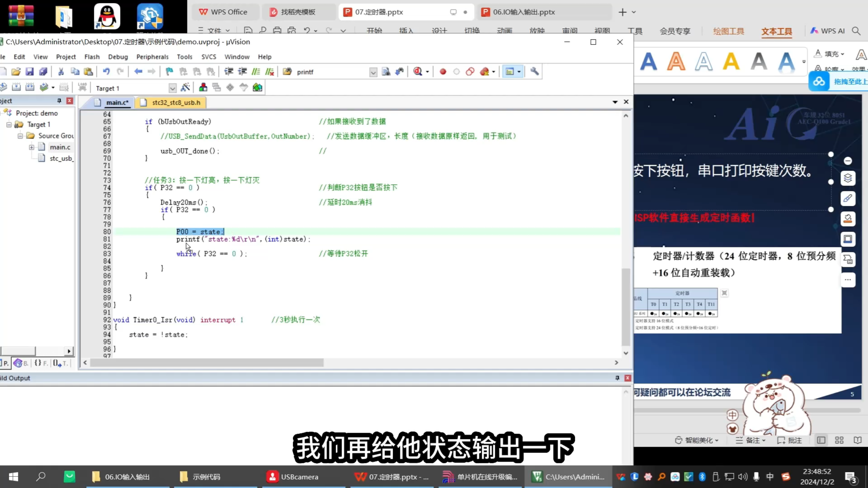Pin the Build Output panel open
Viewport: 868px width, 488px height.
(617, 378)
